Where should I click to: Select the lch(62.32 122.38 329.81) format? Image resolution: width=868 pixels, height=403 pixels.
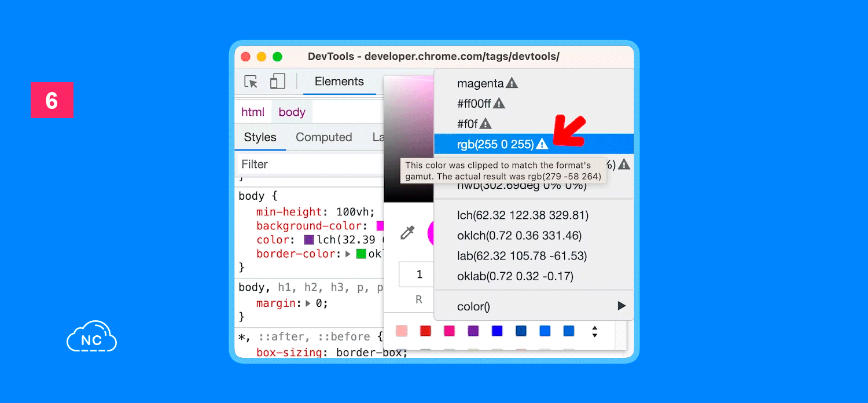pos(523,215)
